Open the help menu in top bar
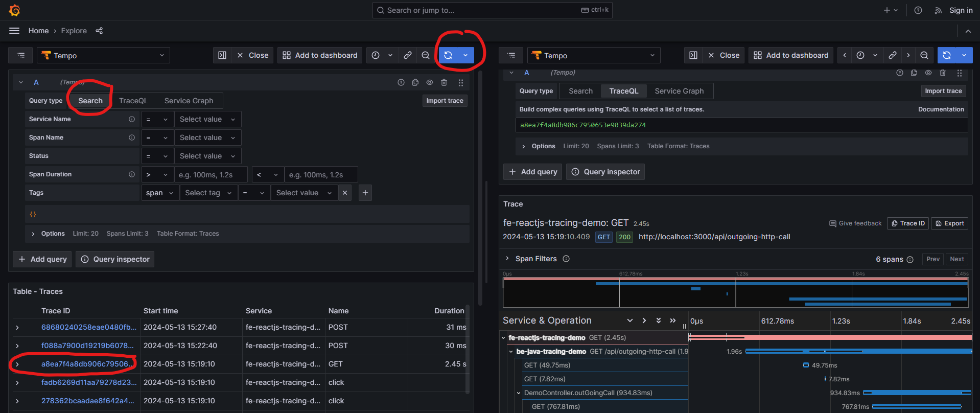 (x=918, y=10)
